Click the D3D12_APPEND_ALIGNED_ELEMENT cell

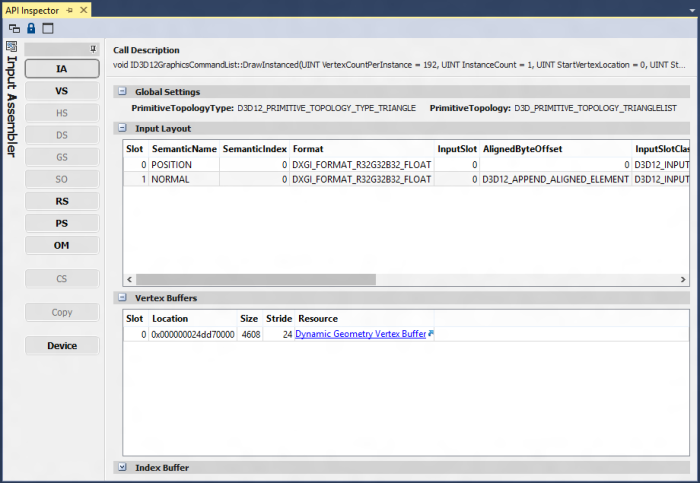coord(556,179)
